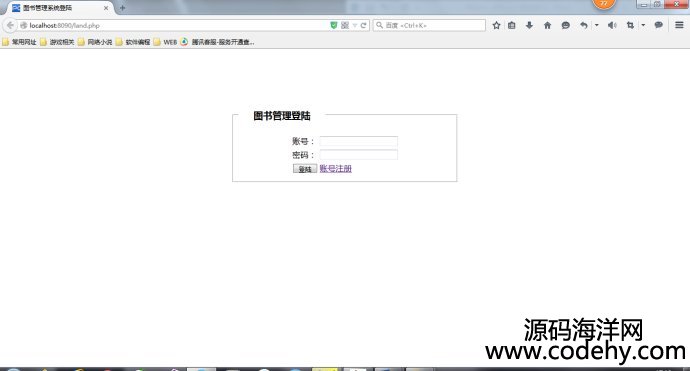690x371 pixels.
Task: Expand the dropdown arrow beside crop icon
Action: [x=643, y=26]
